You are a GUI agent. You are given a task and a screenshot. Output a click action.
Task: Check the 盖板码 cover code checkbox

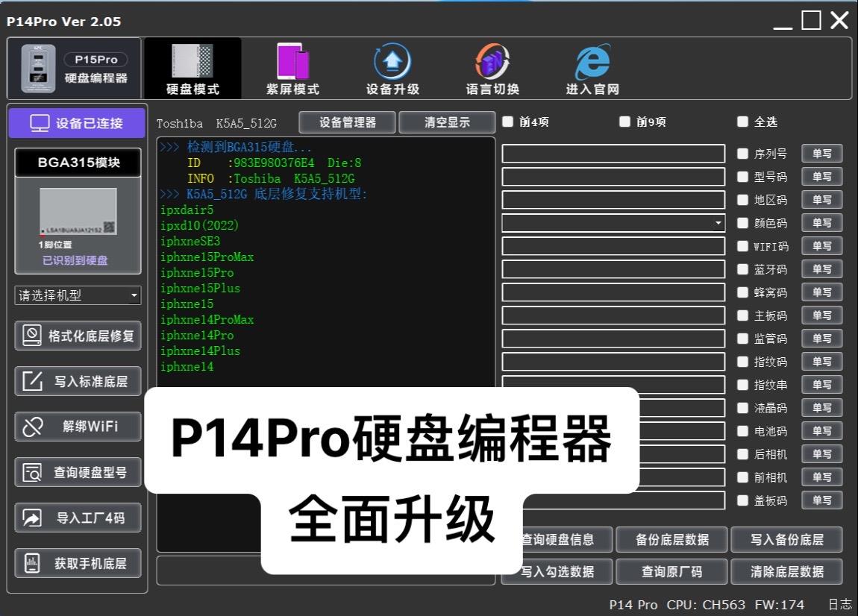(742, 500)
